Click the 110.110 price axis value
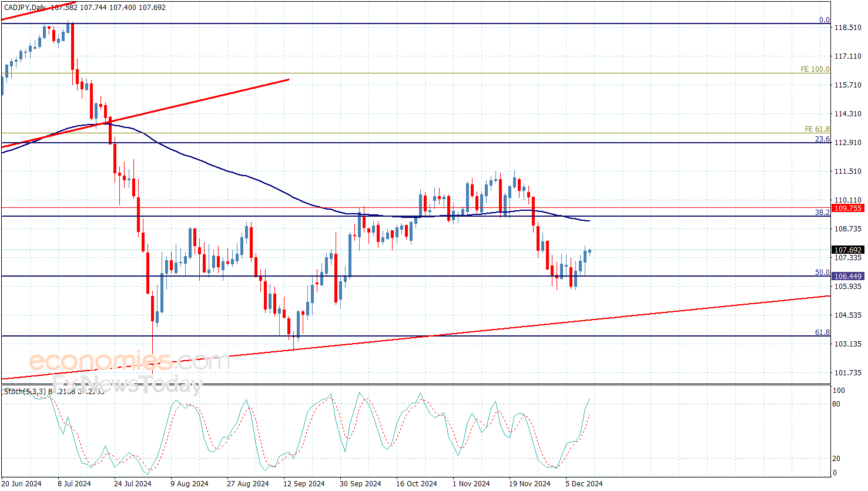This screenshot has height=491, width=868. tap(848, 200)
